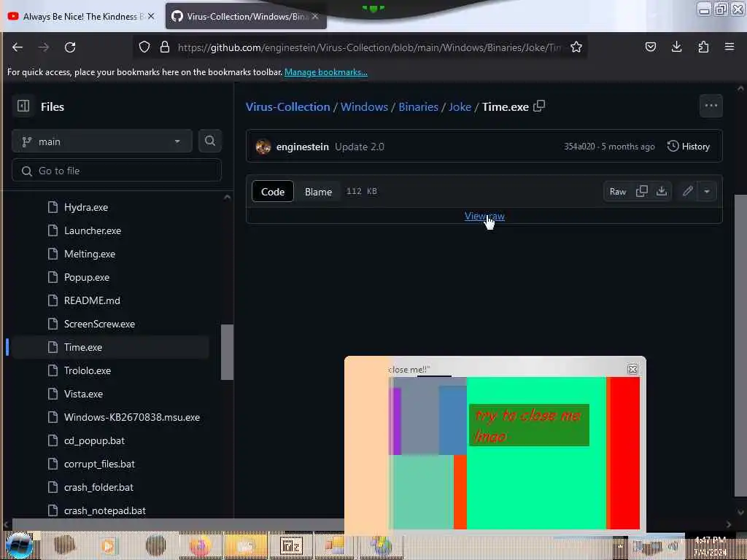
Task: Edit the file with the pencil icon
Action: coord(687,192)
